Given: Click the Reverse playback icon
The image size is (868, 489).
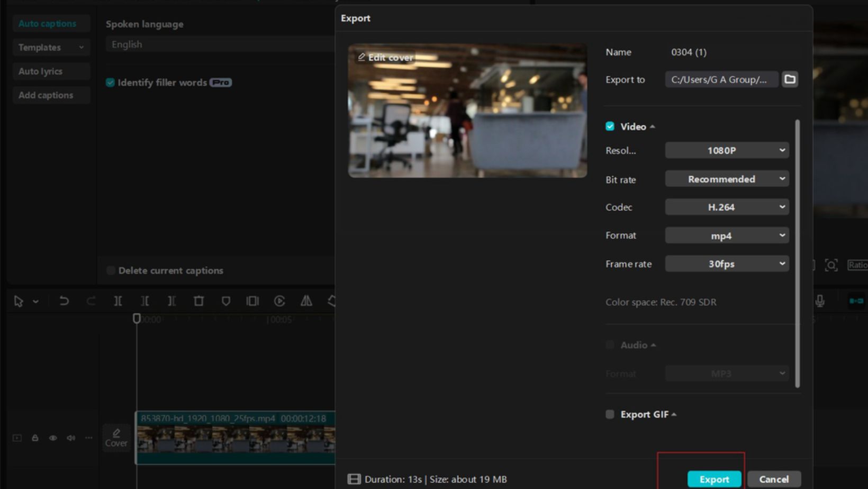Looking at the screenshot, I should (x=279, y=301).
